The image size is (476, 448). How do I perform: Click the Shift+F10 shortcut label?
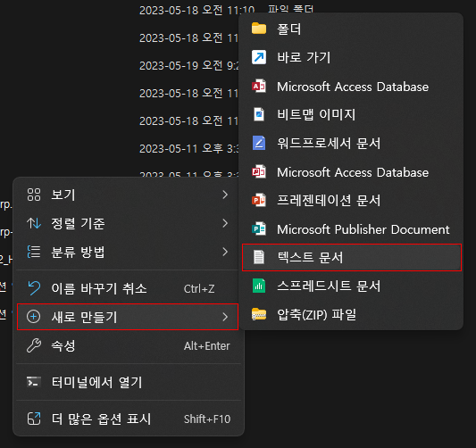coord(207,419)
